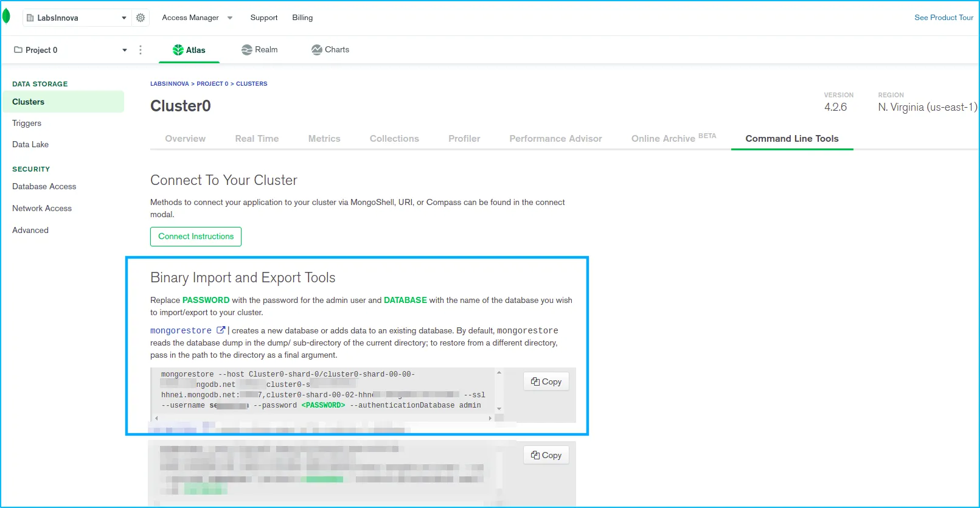Open Database Access in the sidebar
This screenshot has width=980, height=508.
point(44,186)
